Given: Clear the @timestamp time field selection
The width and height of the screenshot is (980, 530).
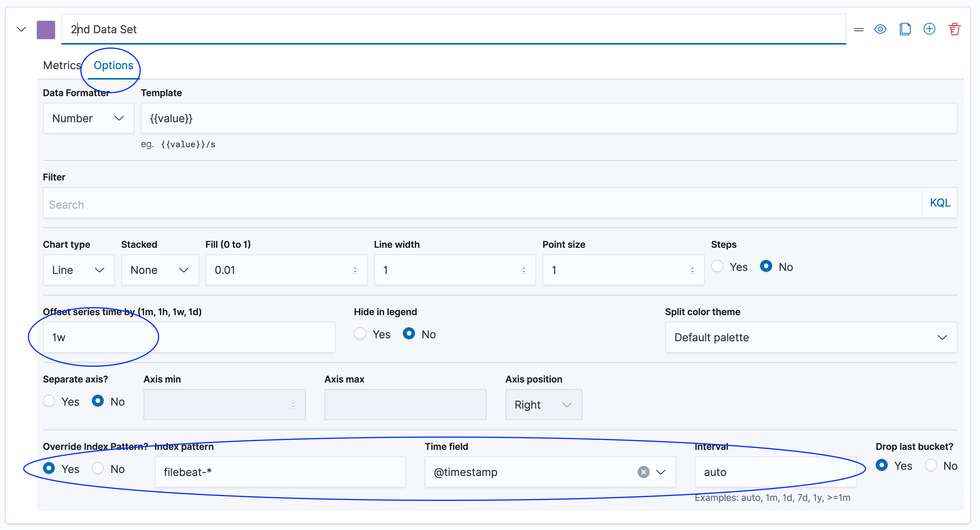Looking at the screenshot, I should click(x=643, y=472).
